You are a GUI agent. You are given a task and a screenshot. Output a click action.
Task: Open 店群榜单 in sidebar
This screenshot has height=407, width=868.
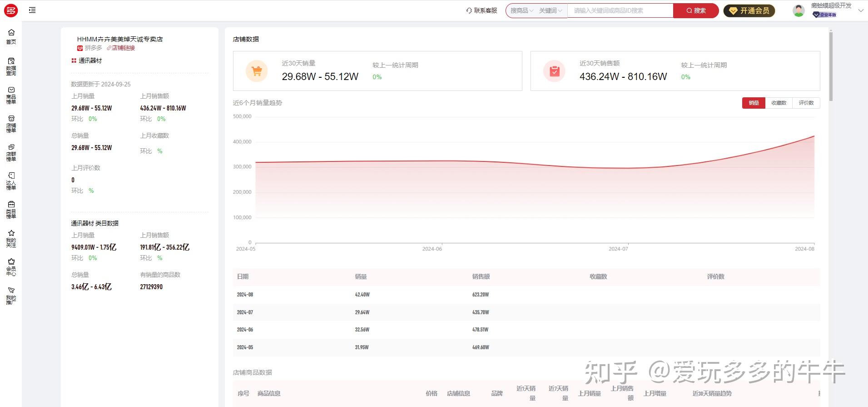(11, 152)
